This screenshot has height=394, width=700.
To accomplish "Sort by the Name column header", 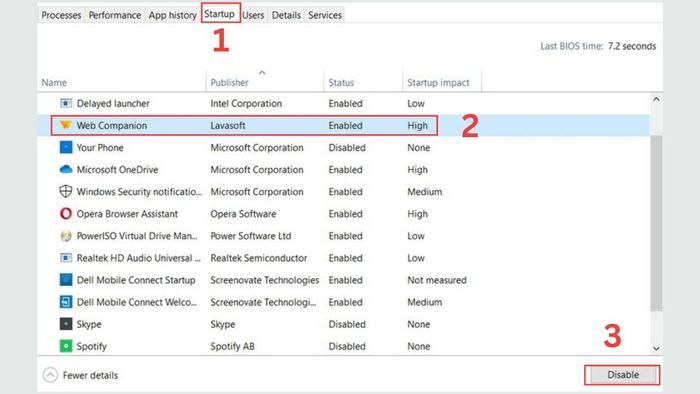I will click(54, 83).
